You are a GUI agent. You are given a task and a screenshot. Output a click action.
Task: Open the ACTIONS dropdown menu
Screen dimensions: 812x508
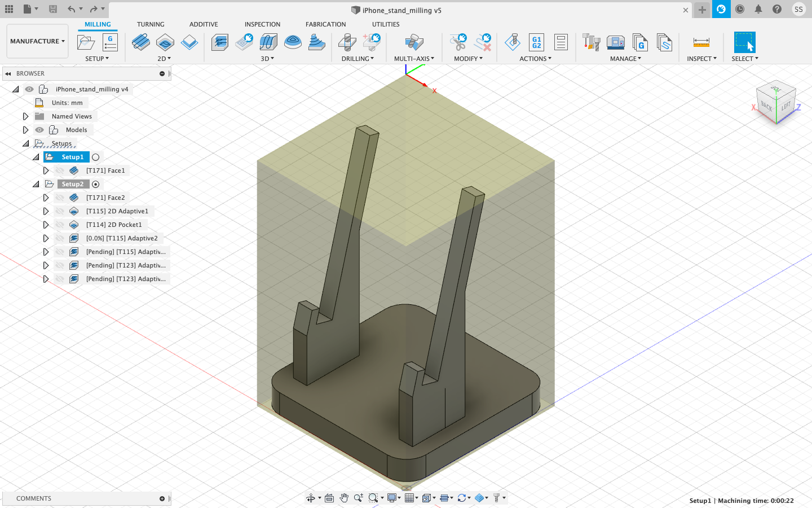[536, 59]
